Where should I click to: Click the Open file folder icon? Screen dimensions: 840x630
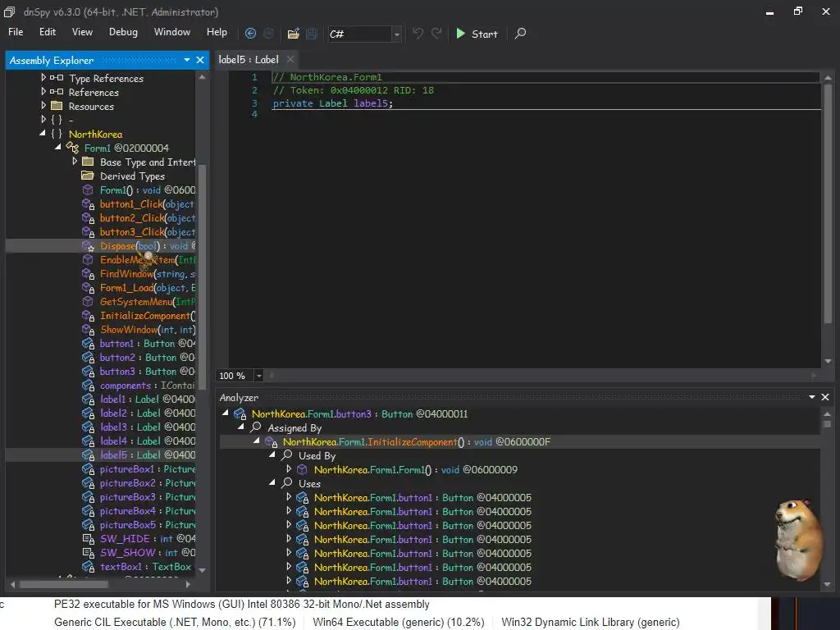click(x=293, y=34)
